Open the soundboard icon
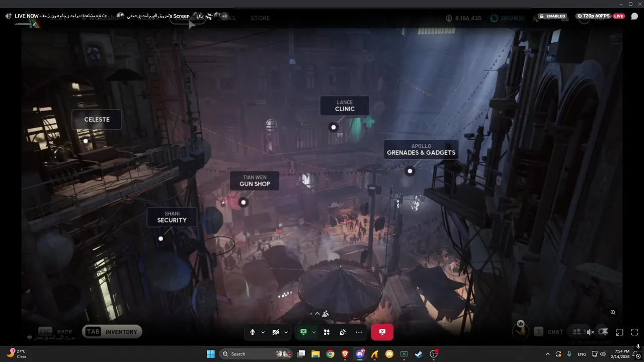Viewport: 644px width, 362px height. 343,332
